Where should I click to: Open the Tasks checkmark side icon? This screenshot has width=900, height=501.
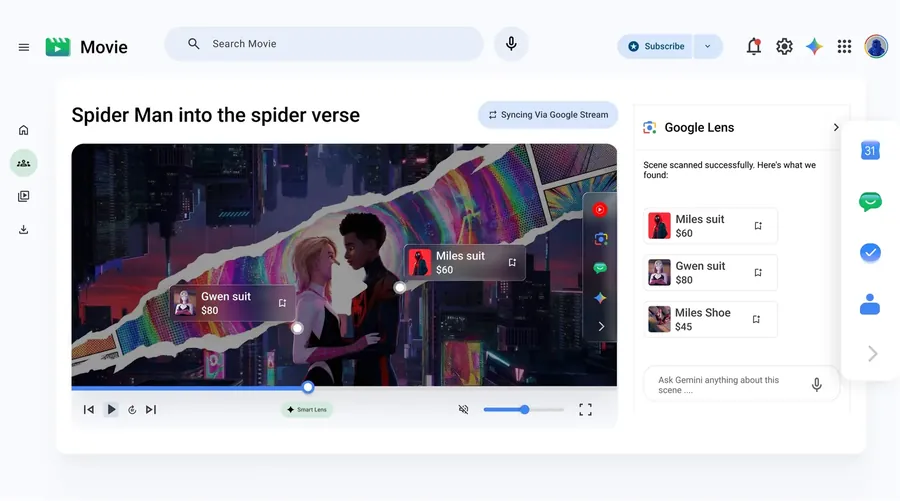[870, 253]
